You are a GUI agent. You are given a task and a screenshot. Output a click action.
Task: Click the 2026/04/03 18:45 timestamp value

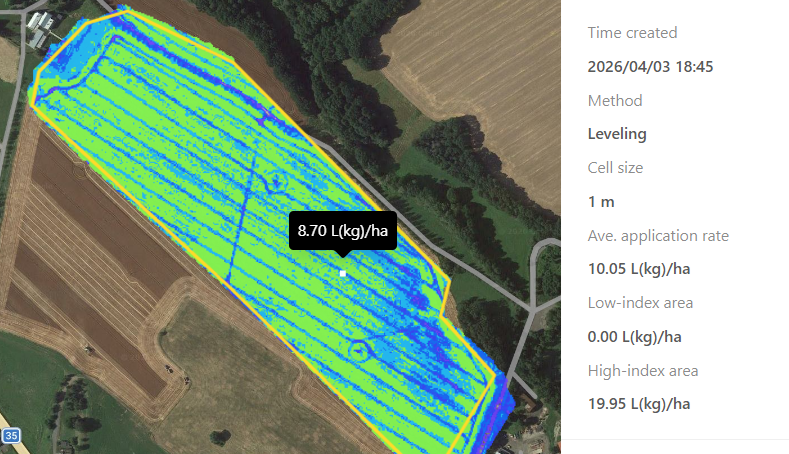click(x=650, y=67)
